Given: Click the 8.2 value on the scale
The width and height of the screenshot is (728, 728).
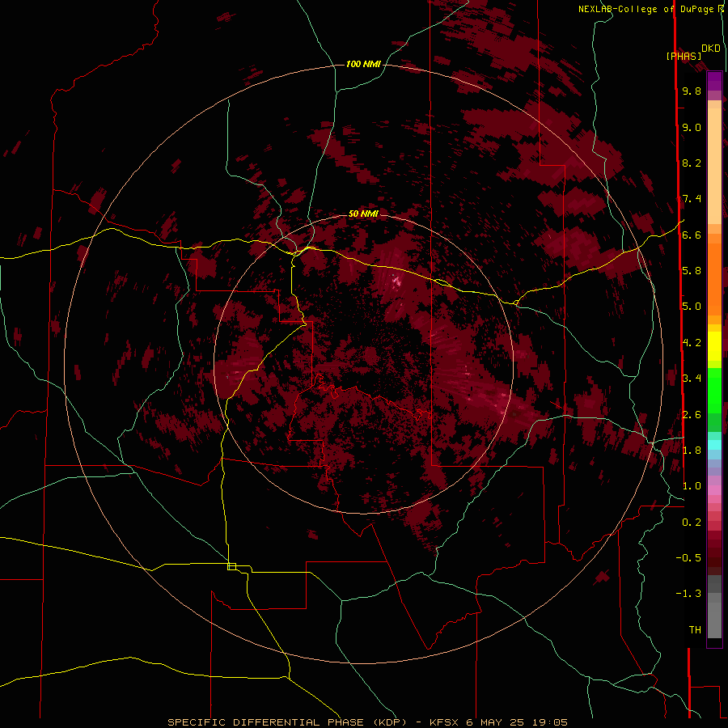Looking at the screenshot, I should tap(692, 163).
